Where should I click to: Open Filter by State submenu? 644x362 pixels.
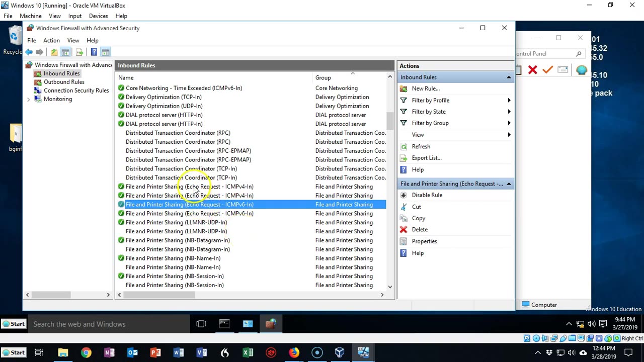point(455,112)
